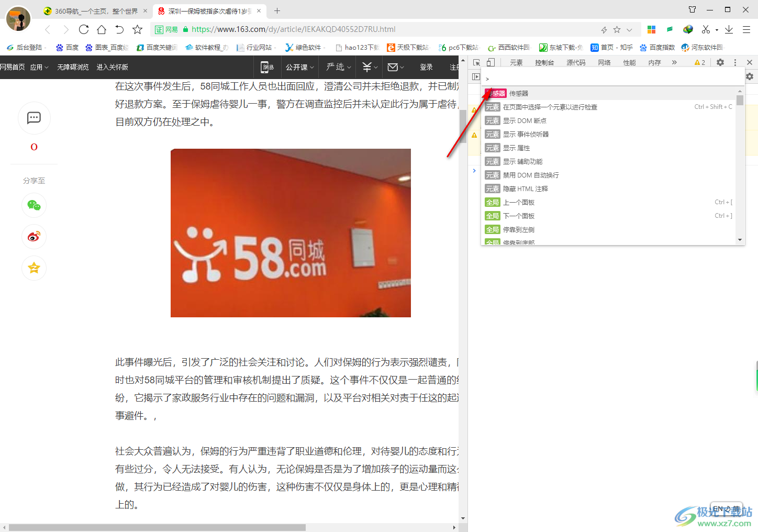
Task: Focus the command menu input field
Action: coord(612,79)
